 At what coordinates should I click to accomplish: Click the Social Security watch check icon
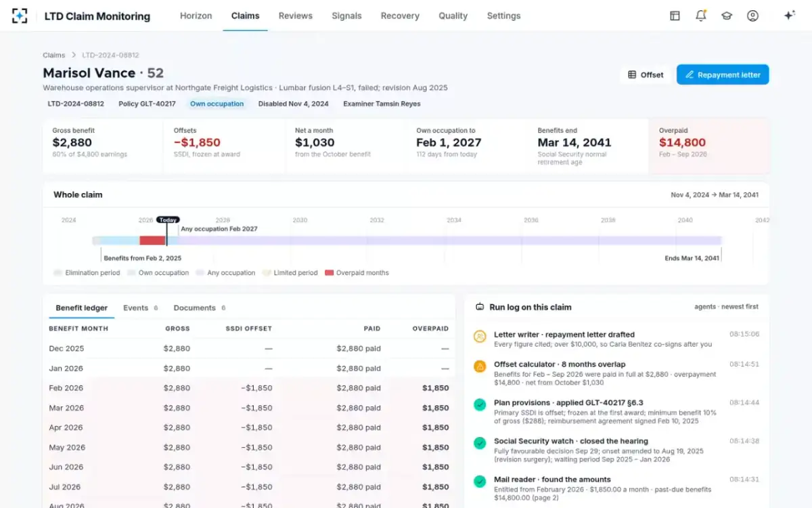point(480,443)
